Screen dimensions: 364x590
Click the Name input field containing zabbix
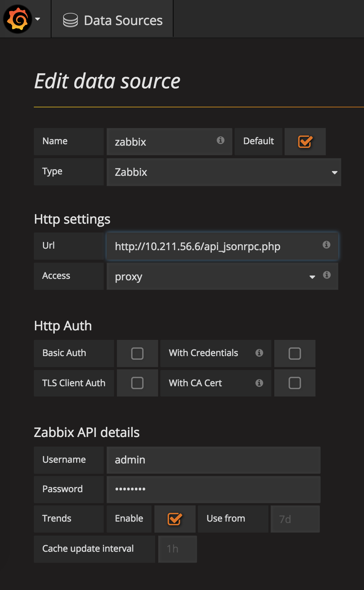(169, 142)
